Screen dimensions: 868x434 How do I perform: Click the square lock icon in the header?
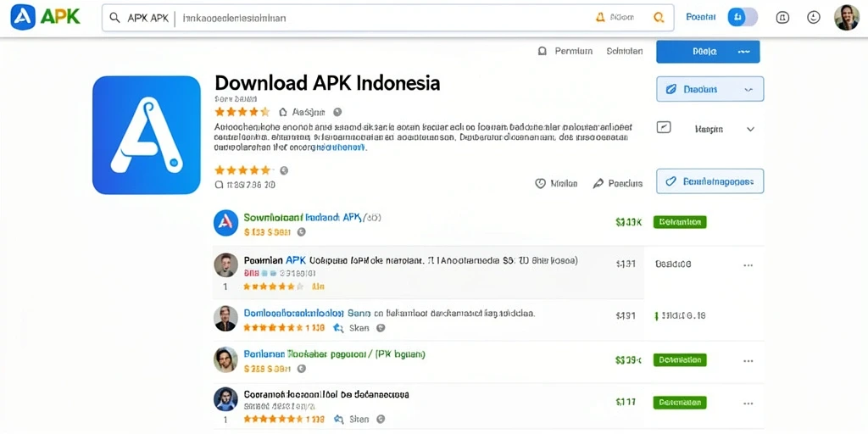(783, 18)
